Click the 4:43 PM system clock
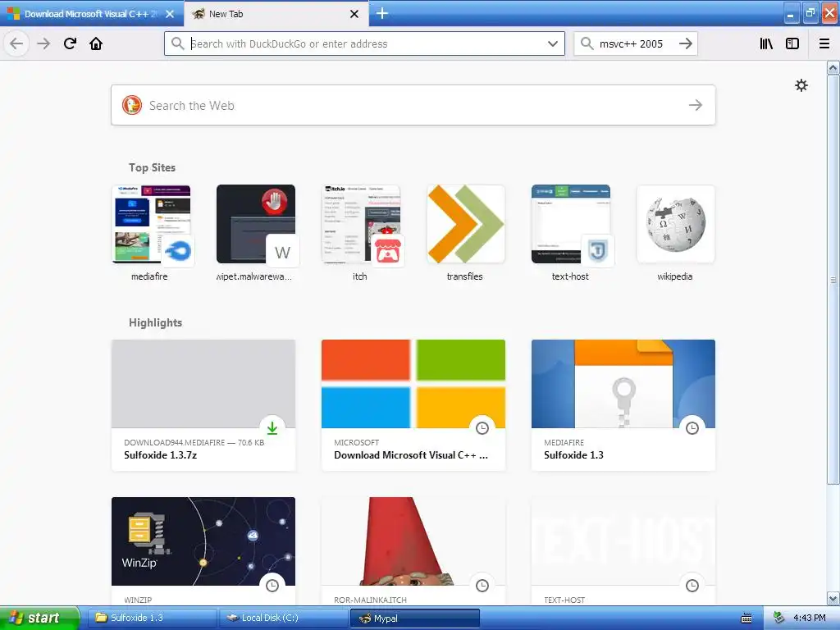Viewport: 840px width, 630px height. [810, 619]
